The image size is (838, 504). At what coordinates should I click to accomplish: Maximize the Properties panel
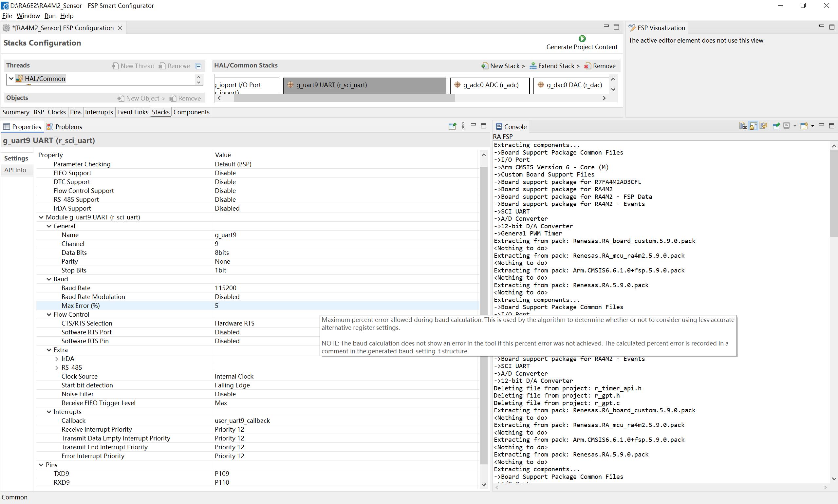(x=484, y=126)
